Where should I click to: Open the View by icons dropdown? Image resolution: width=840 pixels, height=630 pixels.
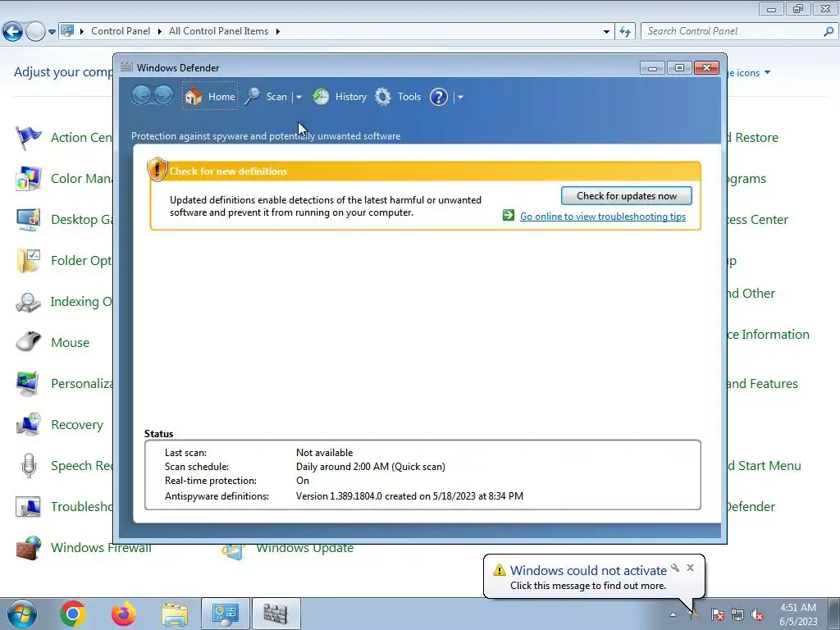pos(767,72)
